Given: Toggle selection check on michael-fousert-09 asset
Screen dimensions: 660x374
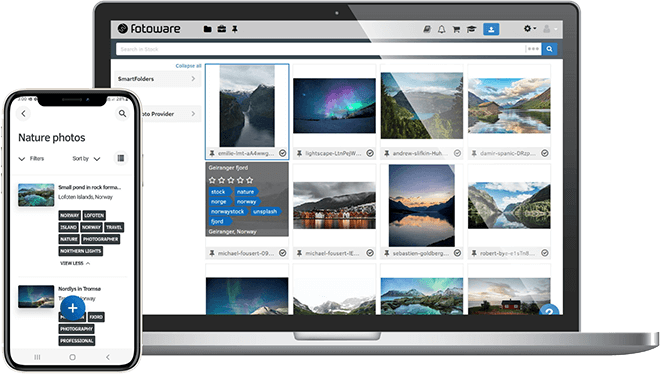Looking at the screenshot, I should [282, 253].
